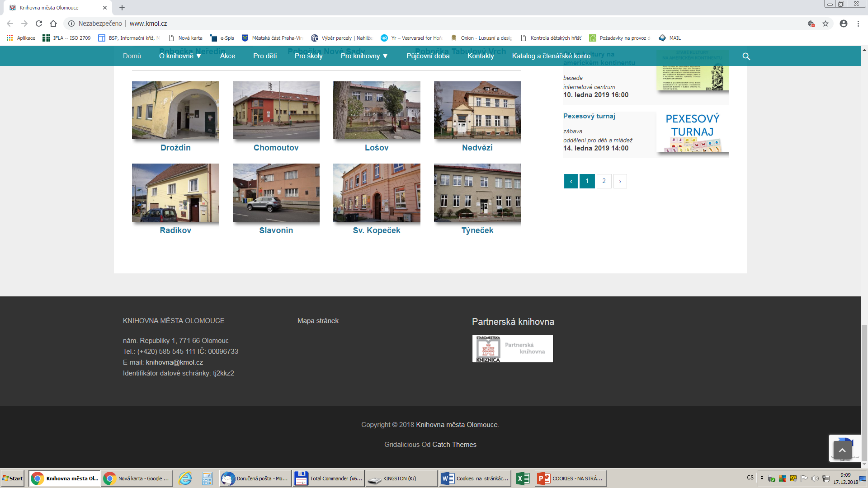Click the volume icon in system tray
Screen dimensions: 868x488
(x=815, y=479)
